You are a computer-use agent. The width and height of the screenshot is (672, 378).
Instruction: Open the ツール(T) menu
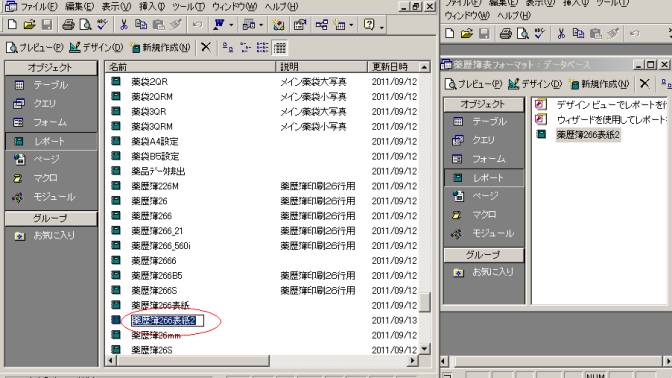[x=188, y=7]
